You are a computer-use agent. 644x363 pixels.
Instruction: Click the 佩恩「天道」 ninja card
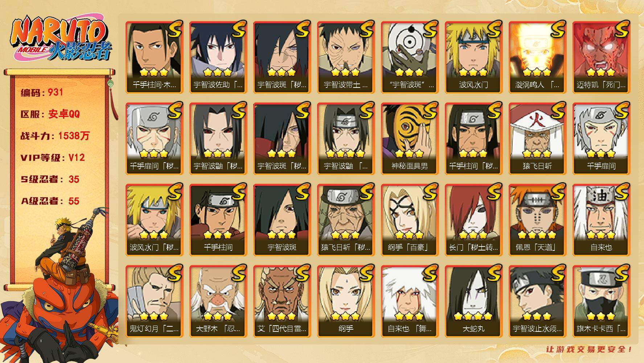[537, 220]
